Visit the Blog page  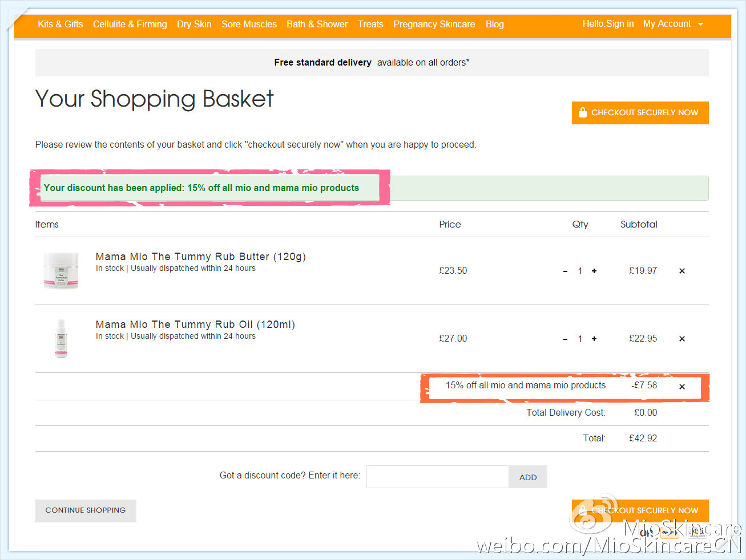click(x=495, y=24)
